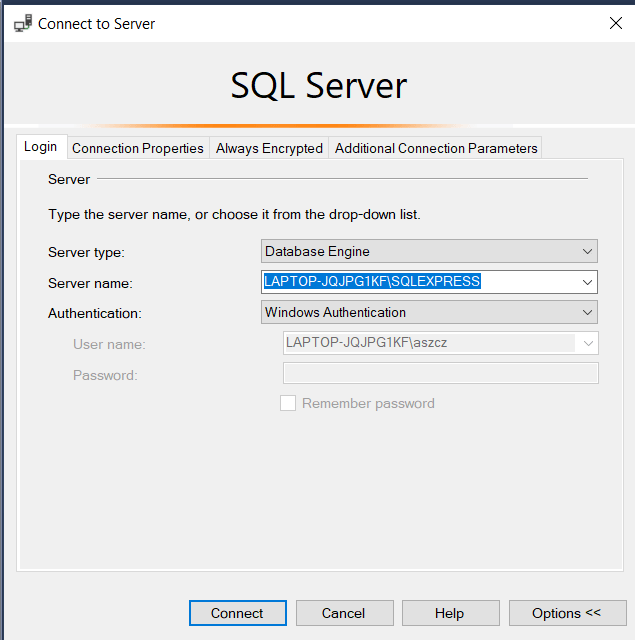The width and height of the screenshot is (635, 640).
Task: Click the SQL Server header title
Action: click(318, 86)
